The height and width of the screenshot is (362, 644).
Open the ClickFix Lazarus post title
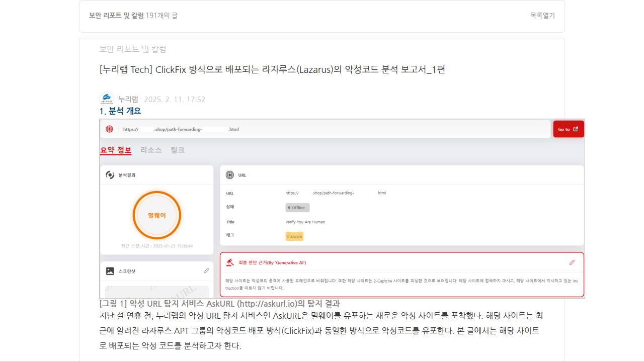tap(272, 69)
